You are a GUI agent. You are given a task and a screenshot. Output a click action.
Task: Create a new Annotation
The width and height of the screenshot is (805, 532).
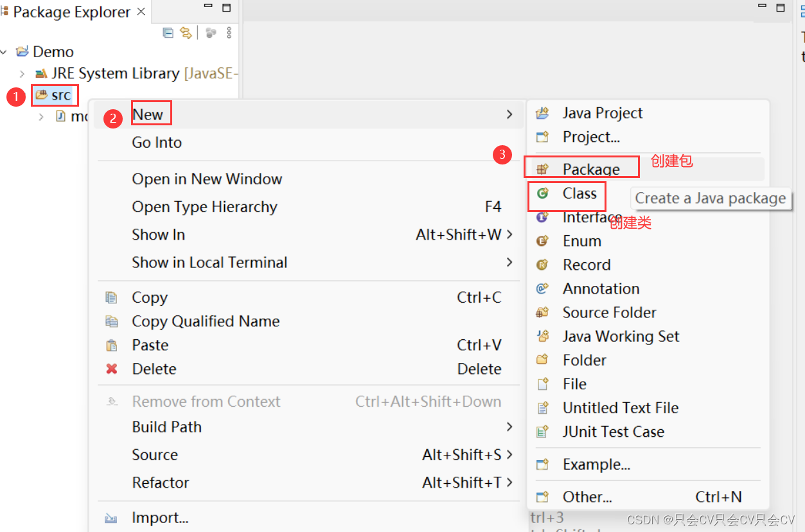(x=601, y=288)
